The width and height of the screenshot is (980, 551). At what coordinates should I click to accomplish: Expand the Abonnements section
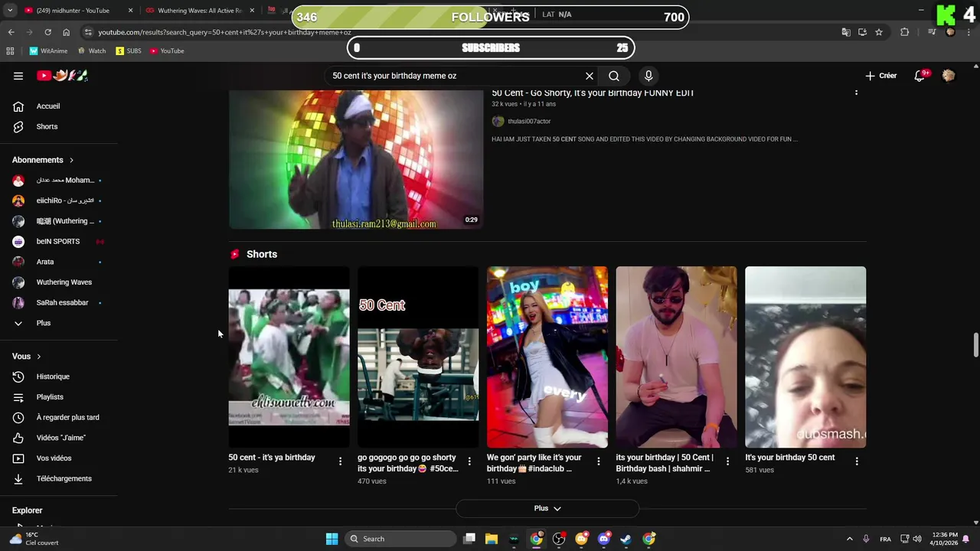click(x=43, y=160)
